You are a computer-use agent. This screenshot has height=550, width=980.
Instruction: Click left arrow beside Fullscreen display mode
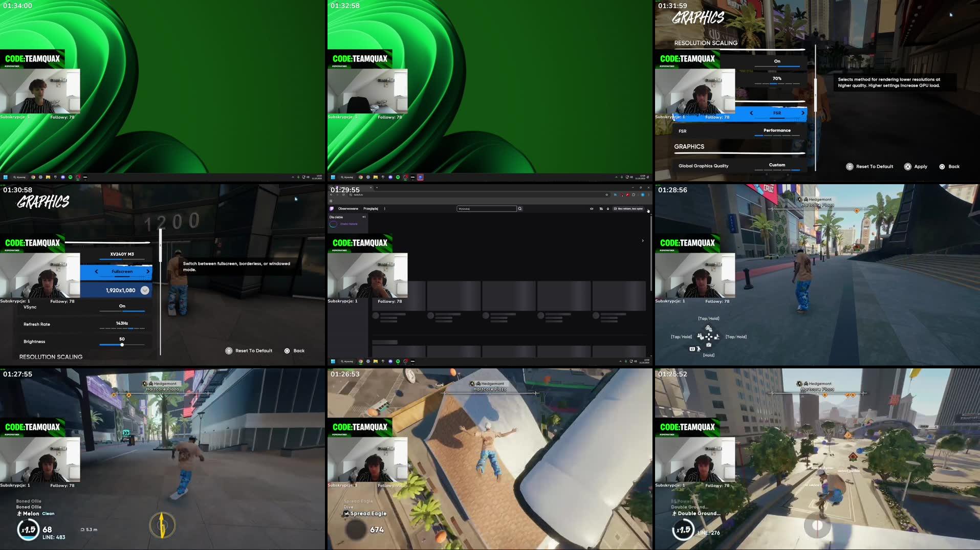tap(96, 272)
